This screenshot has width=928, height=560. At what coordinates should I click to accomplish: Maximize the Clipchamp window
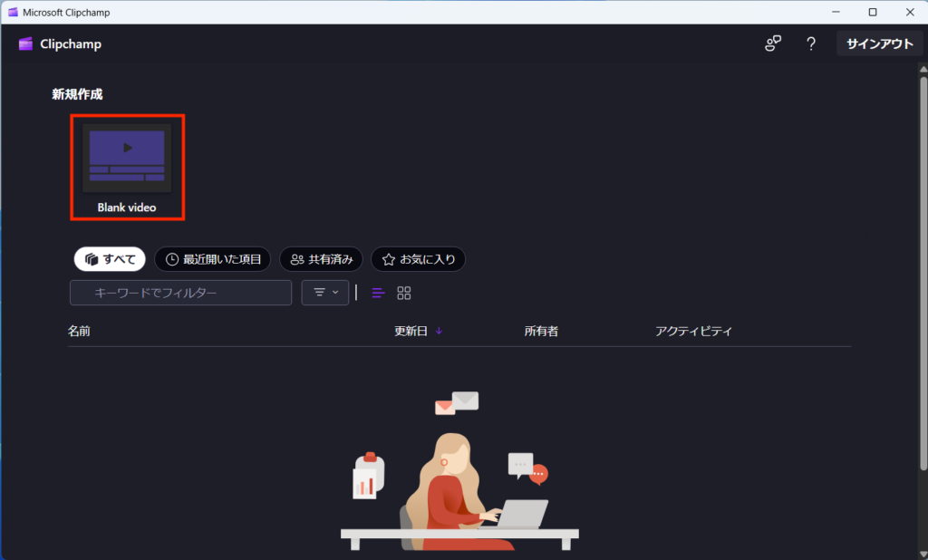pyautogui.click(x=872, y=12)
